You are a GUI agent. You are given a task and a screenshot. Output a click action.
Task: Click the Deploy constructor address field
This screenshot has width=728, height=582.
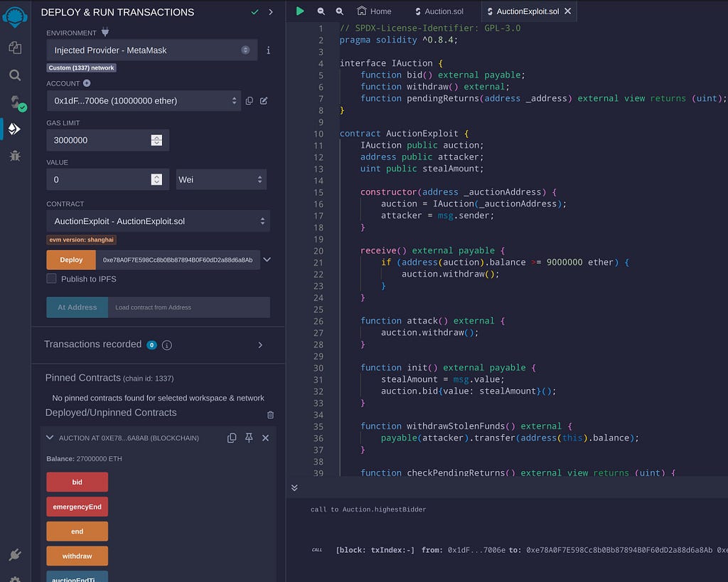[178, 260]
